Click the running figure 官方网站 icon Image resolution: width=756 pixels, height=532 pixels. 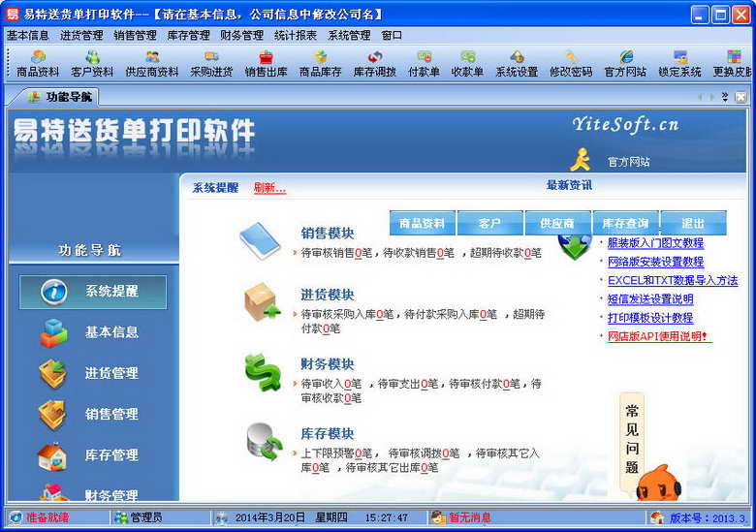[x=581, y=160]
